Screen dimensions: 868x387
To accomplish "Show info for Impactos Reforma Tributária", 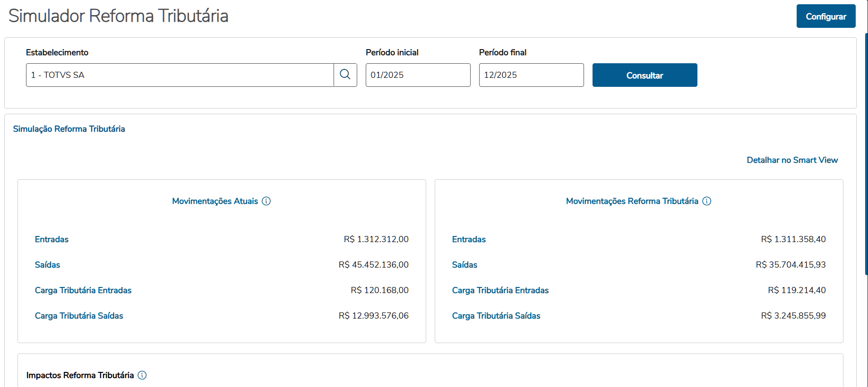I will click(x=142, y=375).
